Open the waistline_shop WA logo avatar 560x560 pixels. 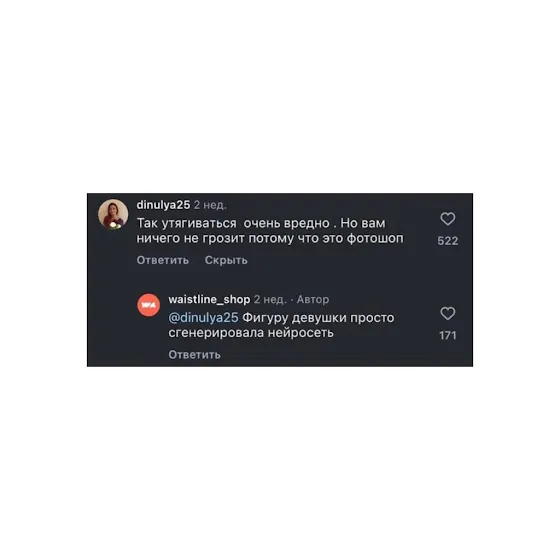[149, 305]
